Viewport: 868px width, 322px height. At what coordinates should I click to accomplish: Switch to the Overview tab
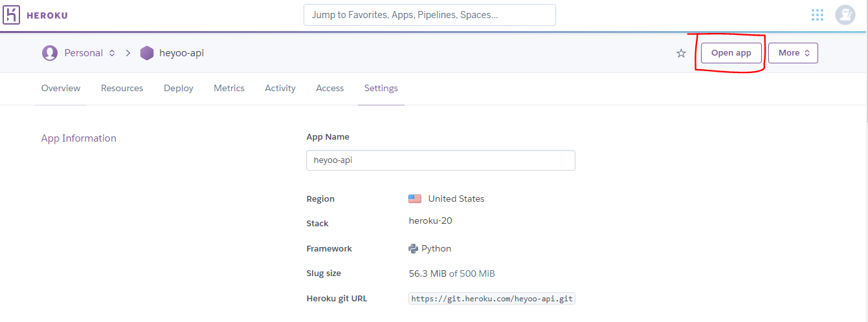(x=61, y=88)
